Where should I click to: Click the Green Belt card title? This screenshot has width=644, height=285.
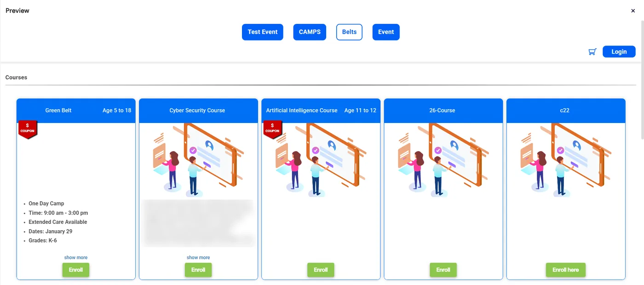click(x=58, y=111)
